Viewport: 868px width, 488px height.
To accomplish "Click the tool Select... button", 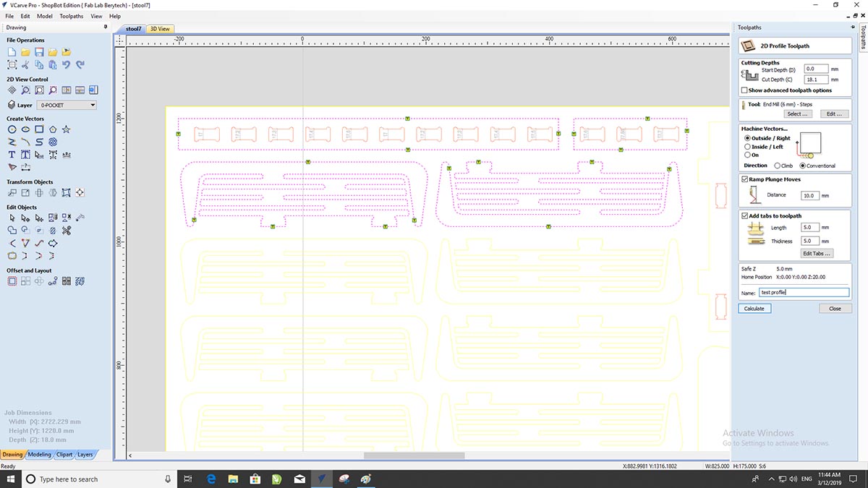I will point(798,114).
